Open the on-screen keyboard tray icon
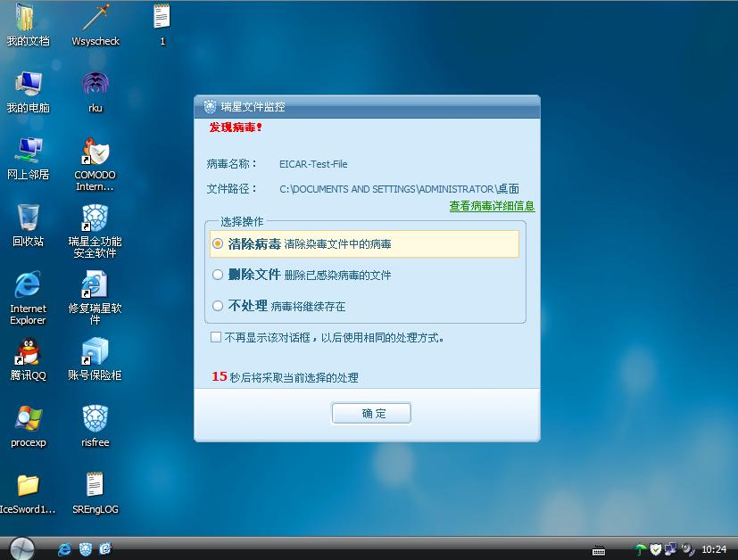 [599, 550]
